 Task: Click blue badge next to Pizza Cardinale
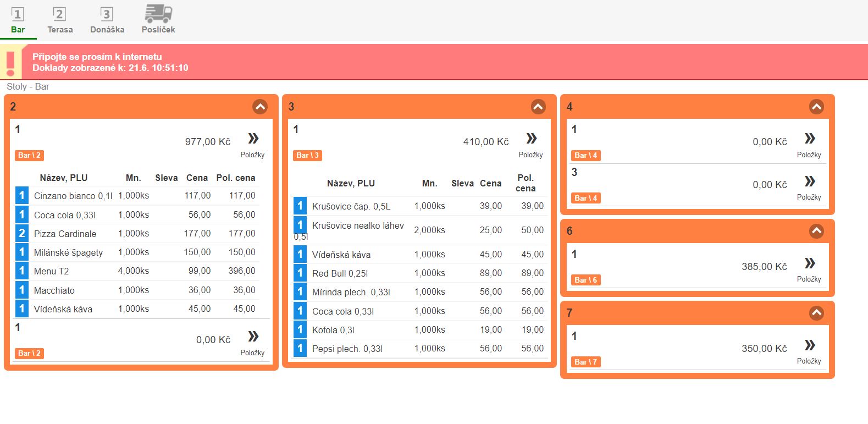click(x=22, y=233)
